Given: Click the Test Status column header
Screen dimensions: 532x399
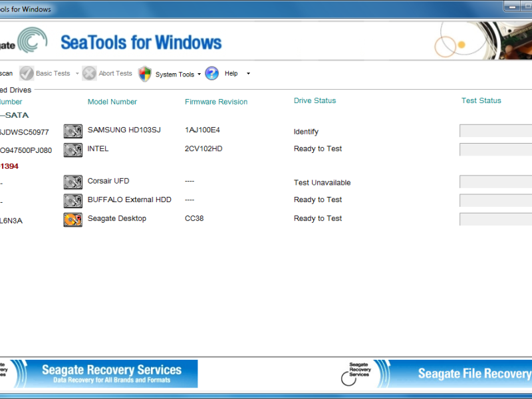Looking at the screenshot, I should (481, 100).
